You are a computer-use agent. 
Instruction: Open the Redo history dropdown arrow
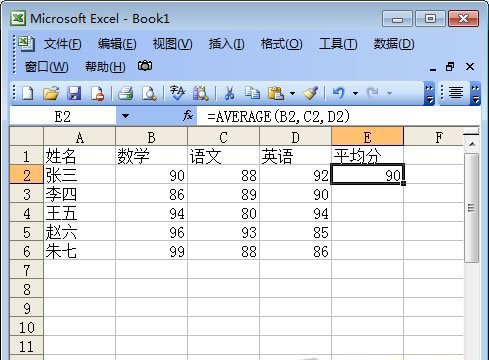click(389, 93)
